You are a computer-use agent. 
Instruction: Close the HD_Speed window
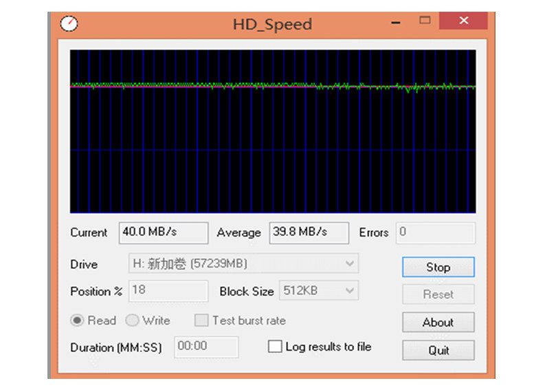463,21
